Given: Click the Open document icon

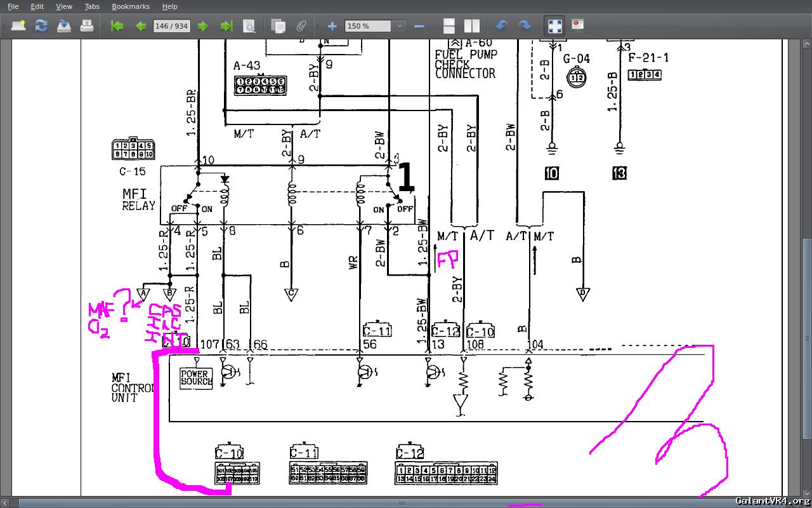Looking at the screenshot, I should tap(18, 26).
